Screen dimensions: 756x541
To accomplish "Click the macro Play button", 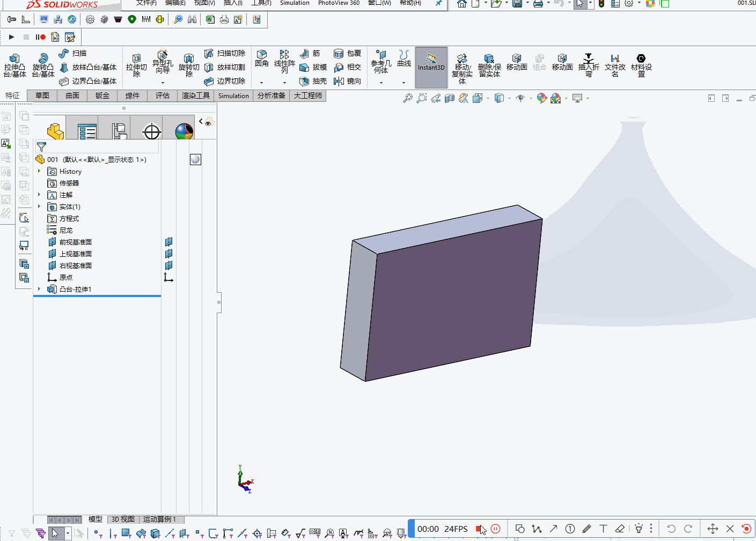I will tap(11, 37).
